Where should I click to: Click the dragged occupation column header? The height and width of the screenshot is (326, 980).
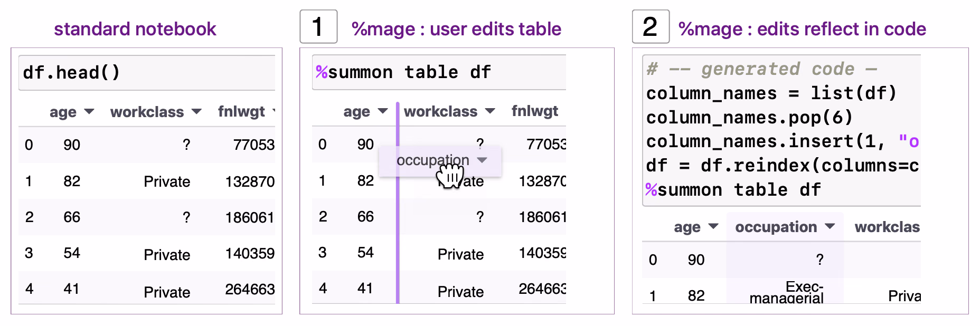[440, 160]
